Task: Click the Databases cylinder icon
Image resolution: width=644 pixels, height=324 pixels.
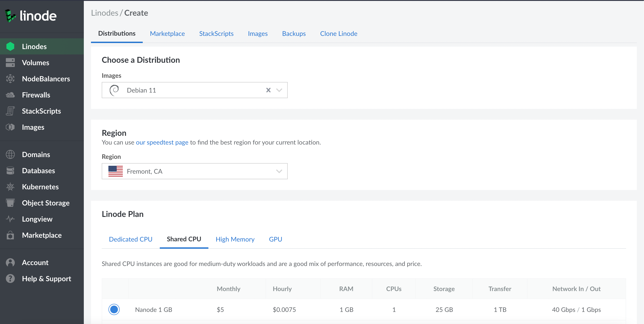Action: 10,171
